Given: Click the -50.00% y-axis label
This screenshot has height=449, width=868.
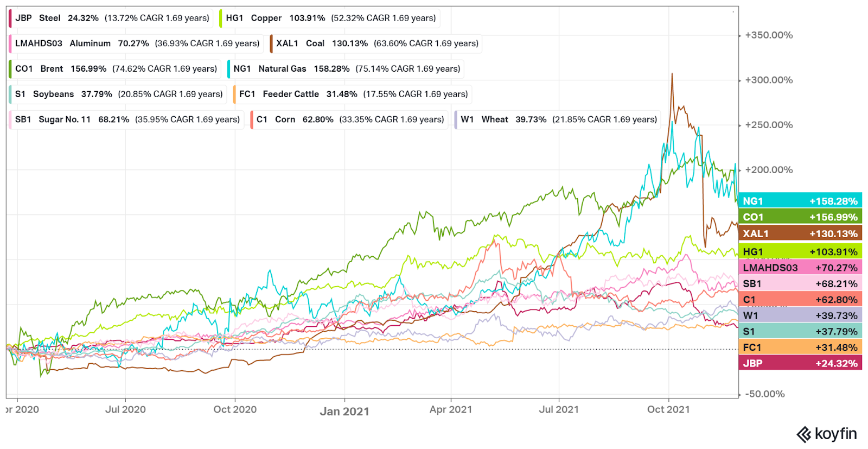Looking at the screenshot, I should (x=765, y=394).
